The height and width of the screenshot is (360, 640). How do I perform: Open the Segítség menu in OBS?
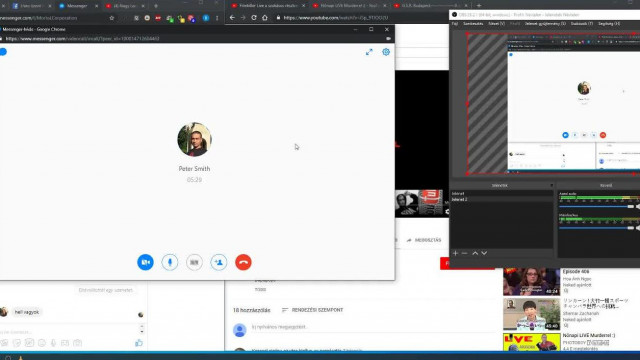coord(609,24)
